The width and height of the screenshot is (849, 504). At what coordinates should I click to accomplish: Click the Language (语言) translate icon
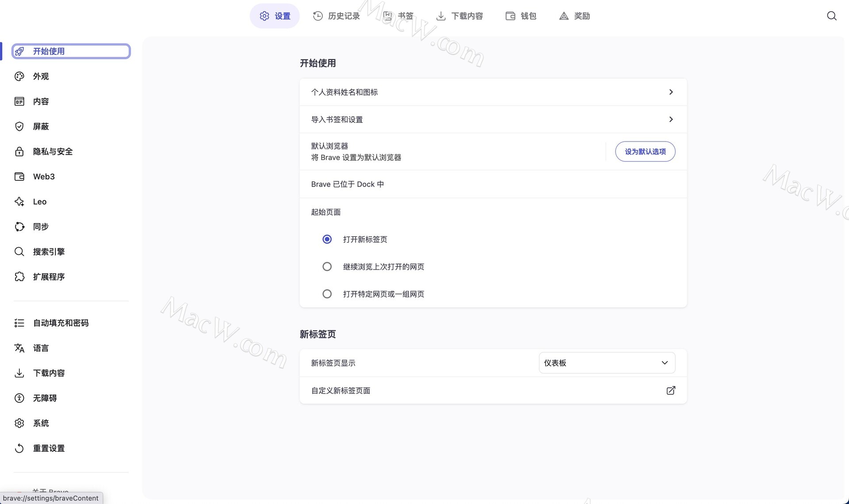pos(19,348)
